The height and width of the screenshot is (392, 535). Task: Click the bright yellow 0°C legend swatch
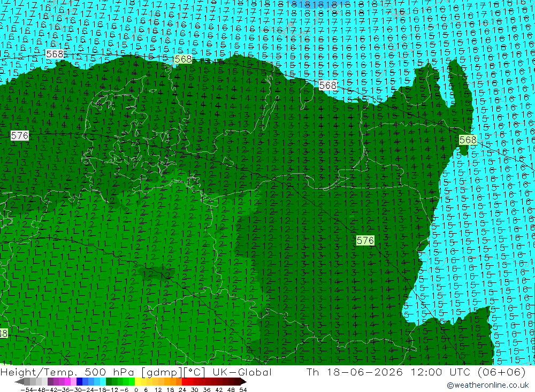pyautogui.click(x=137, y=382)
